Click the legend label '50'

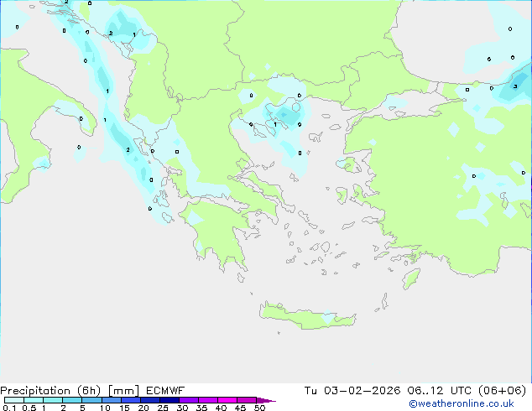(x=259, y=408)
